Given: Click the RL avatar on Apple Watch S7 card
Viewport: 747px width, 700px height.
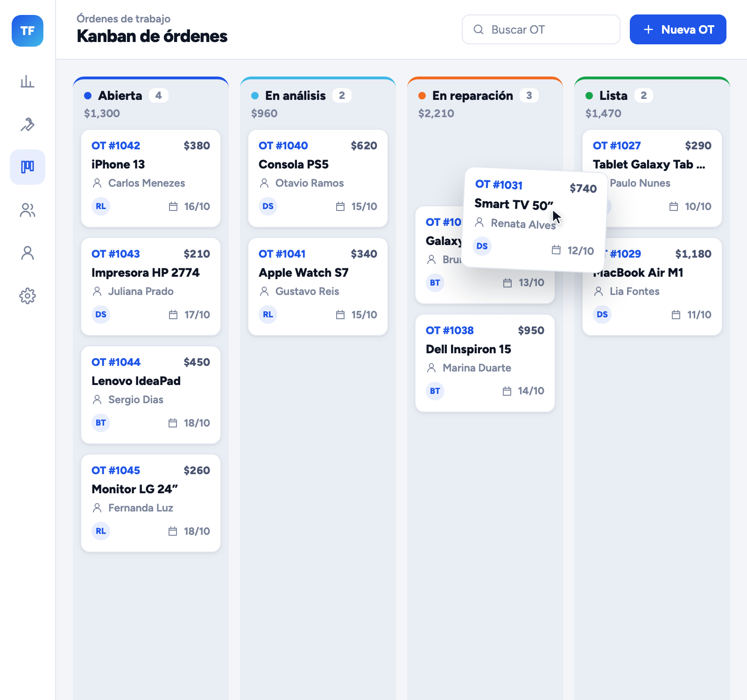Looking at the screenshot, I should (268, 315).
